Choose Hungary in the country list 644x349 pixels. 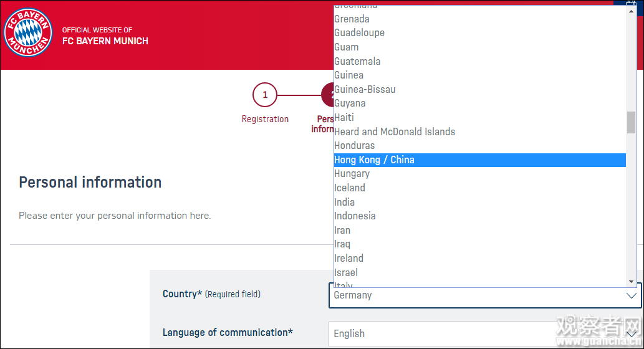[352, 174]
